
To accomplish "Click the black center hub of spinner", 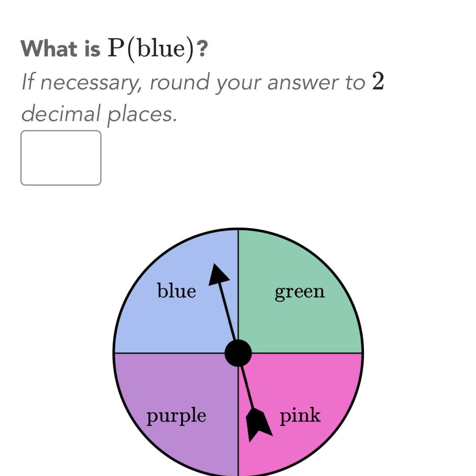I will (238, 353).
